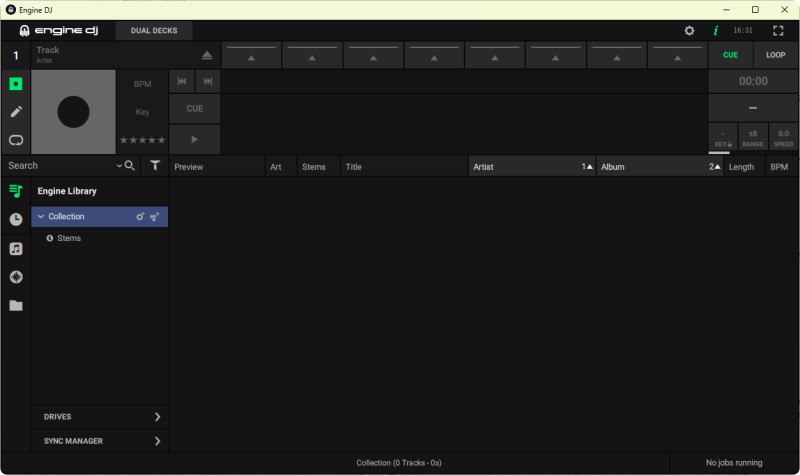Open the search options dropdown arrow
800x475 pixels.
119,166
